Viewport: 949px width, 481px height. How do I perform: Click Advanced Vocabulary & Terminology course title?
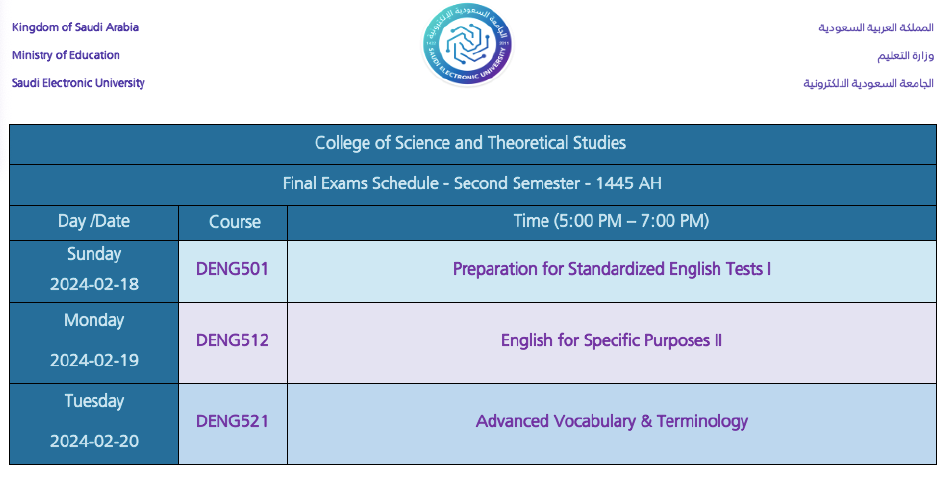[x=611, y=422]
